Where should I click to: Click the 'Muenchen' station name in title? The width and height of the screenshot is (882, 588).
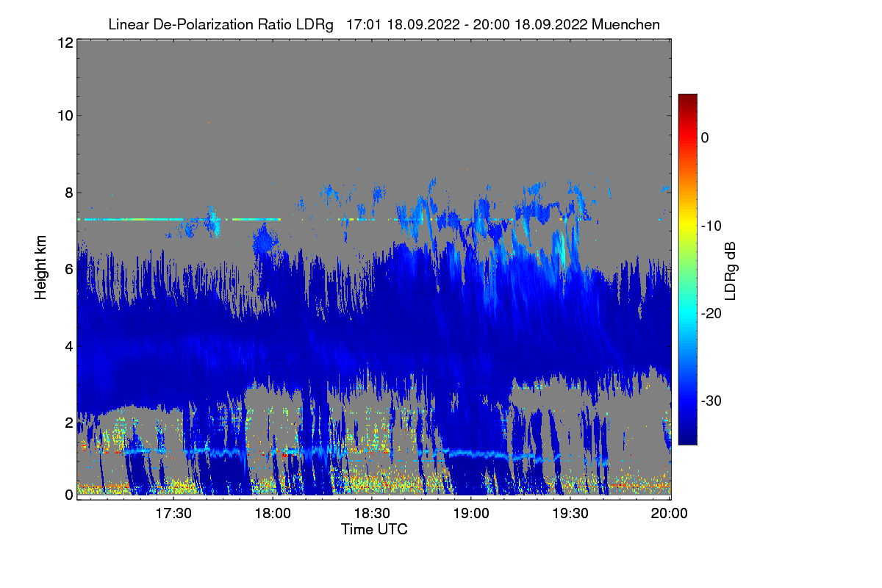tap(625, 24)
